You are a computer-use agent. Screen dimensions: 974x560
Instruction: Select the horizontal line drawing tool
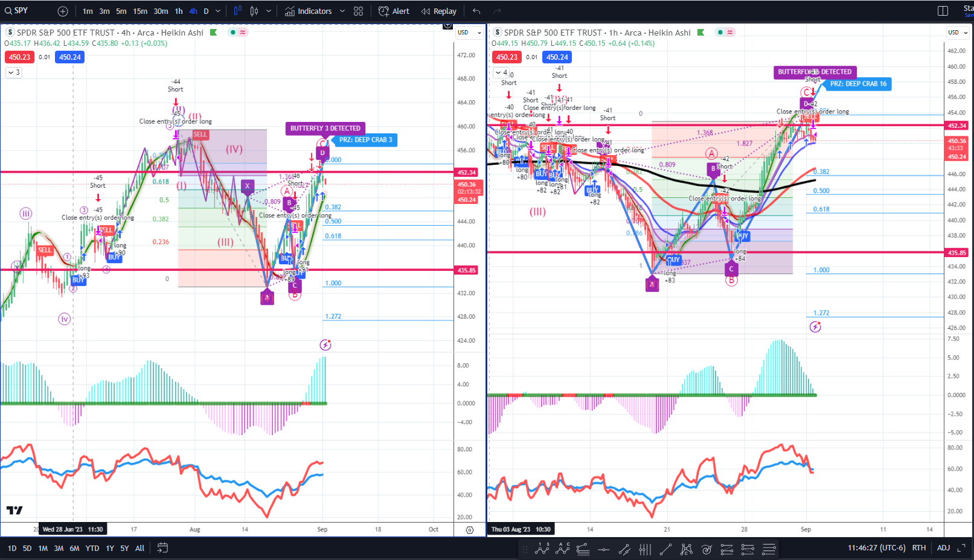pos(603,549)
